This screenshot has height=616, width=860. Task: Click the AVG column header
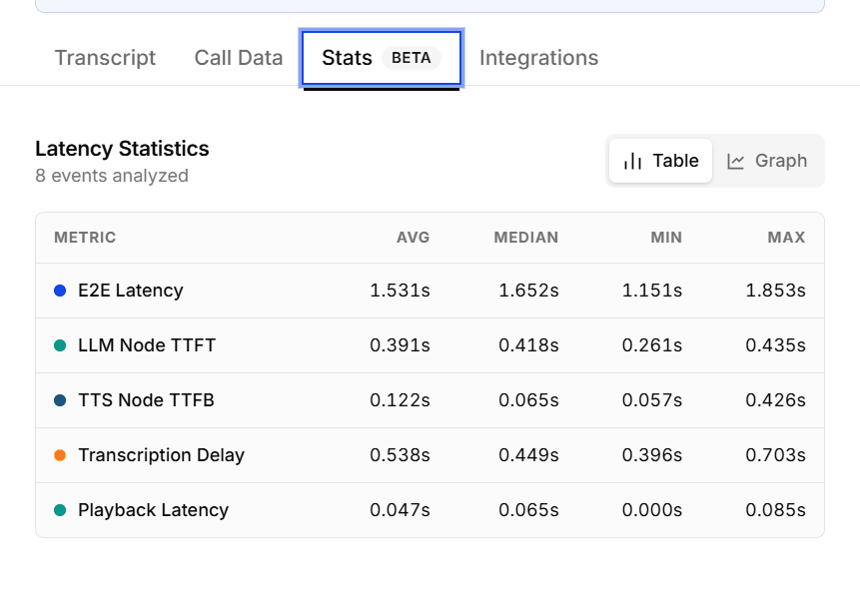(413, 238)
